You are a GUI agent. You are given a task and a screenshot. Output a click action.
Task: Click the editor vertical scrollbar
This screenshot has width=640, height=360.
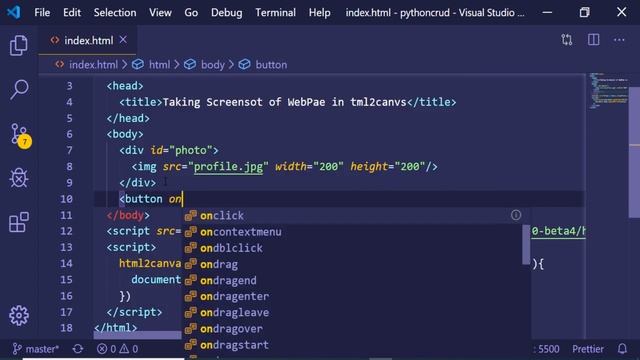coord(634,152)
